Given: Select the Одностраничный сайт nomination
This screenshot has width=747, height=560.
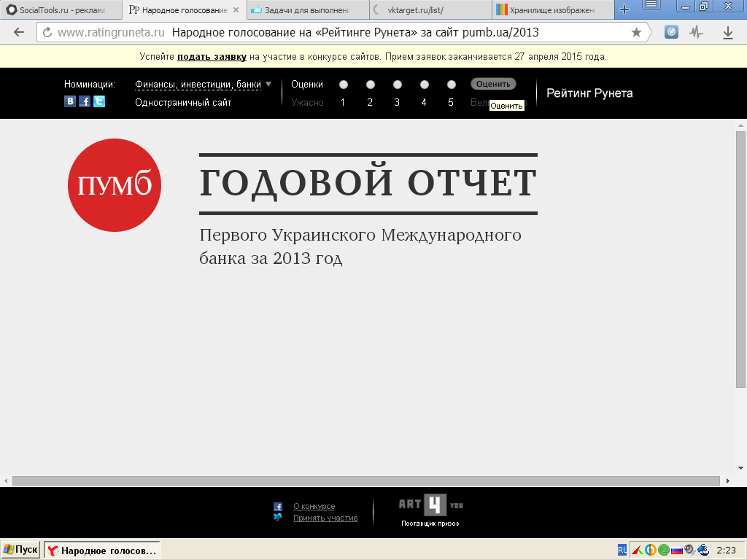Looking at the screenshot, I should coord(183,102).
